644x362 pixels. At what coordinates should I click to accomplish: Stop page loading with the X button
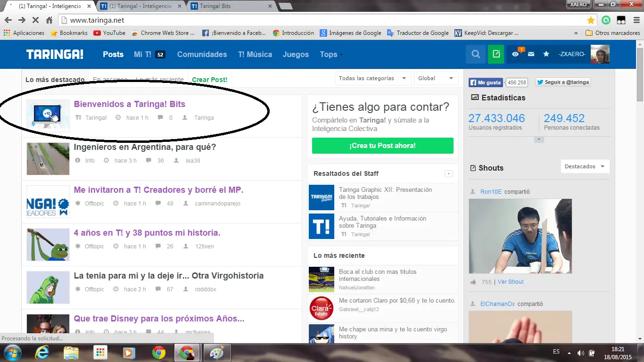[x=35, y=20]
